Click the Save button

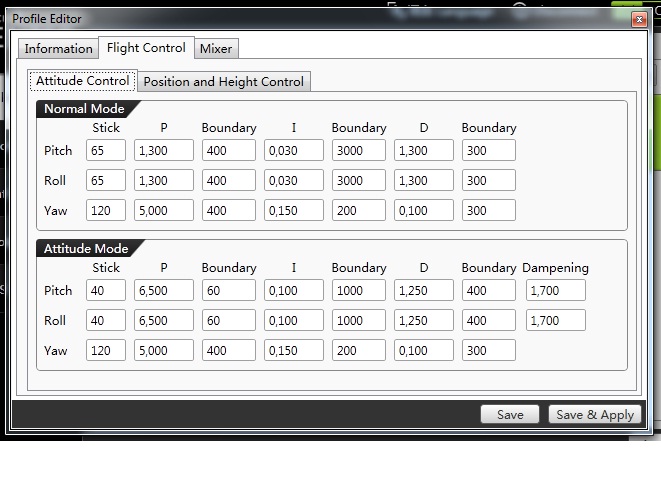tap(510, 415)
